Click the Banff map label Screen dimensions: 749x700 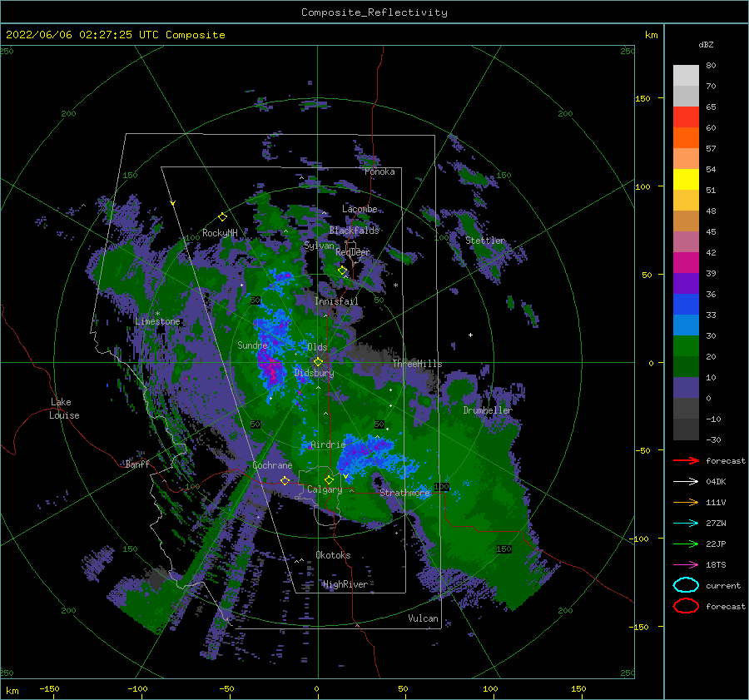pos(137,464)
